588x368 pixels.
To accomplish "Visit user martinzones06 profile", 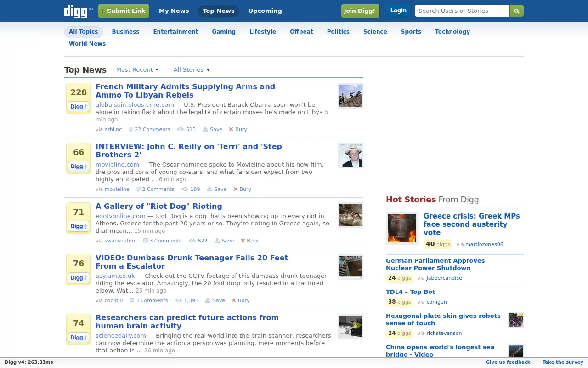I will [484, 244].
